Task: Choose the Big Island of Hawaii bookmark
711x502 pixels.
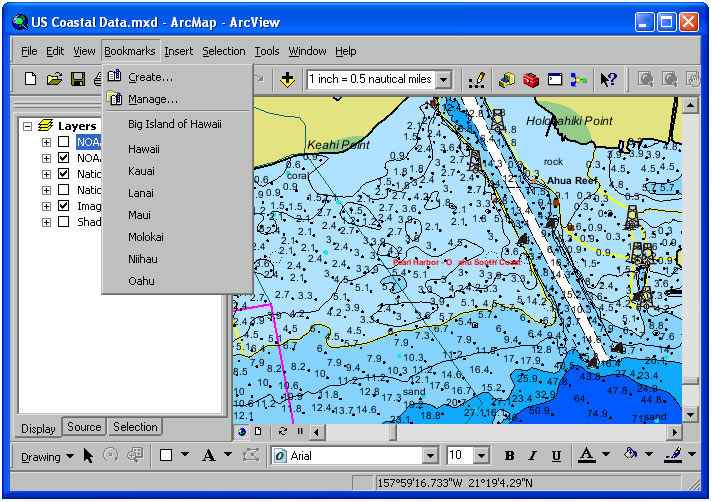Action: click(175, 124)
